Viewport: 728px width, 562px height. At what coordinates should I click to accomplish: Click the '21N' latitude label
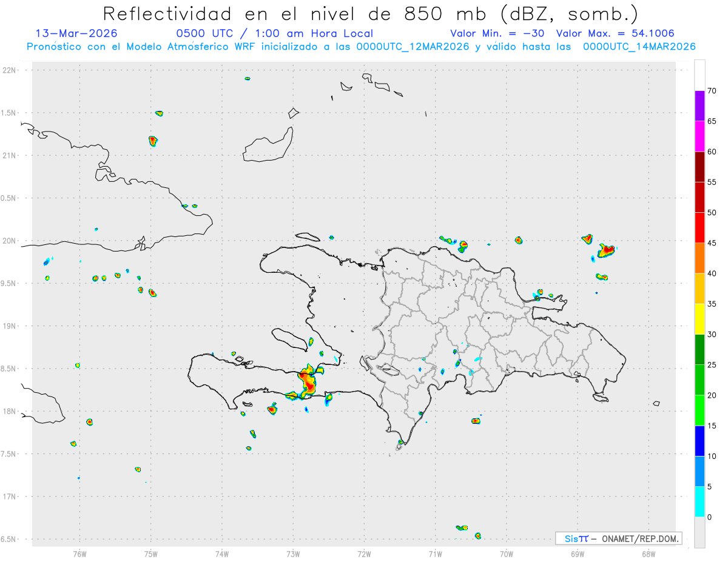10,156
